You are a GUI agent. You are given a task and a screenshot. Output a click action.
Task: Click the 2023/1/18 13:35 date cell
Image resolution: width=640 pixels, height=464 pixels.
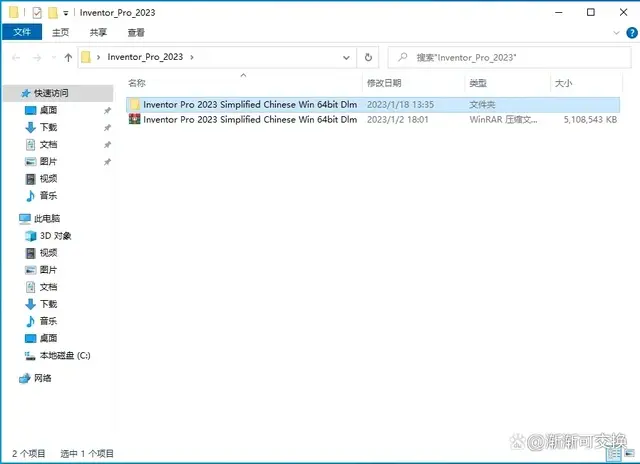coord(400,104)
